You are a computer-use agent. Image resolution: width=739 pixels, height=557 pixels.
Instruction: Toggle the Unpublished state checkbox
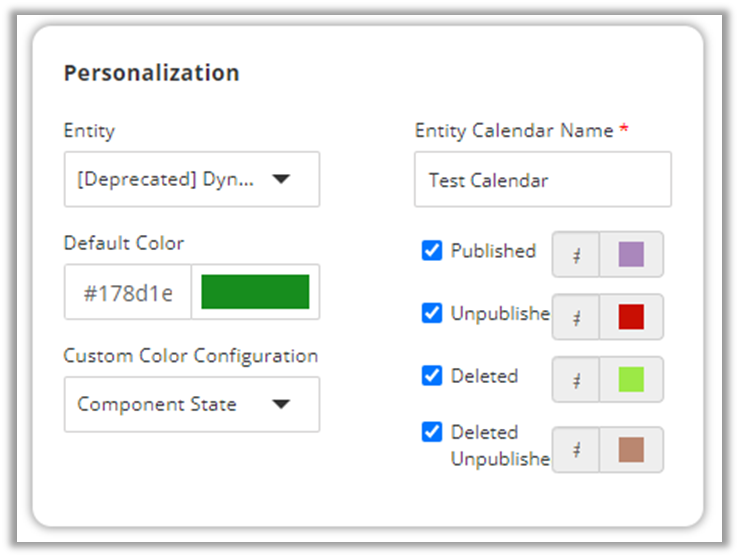click(432, 313)
